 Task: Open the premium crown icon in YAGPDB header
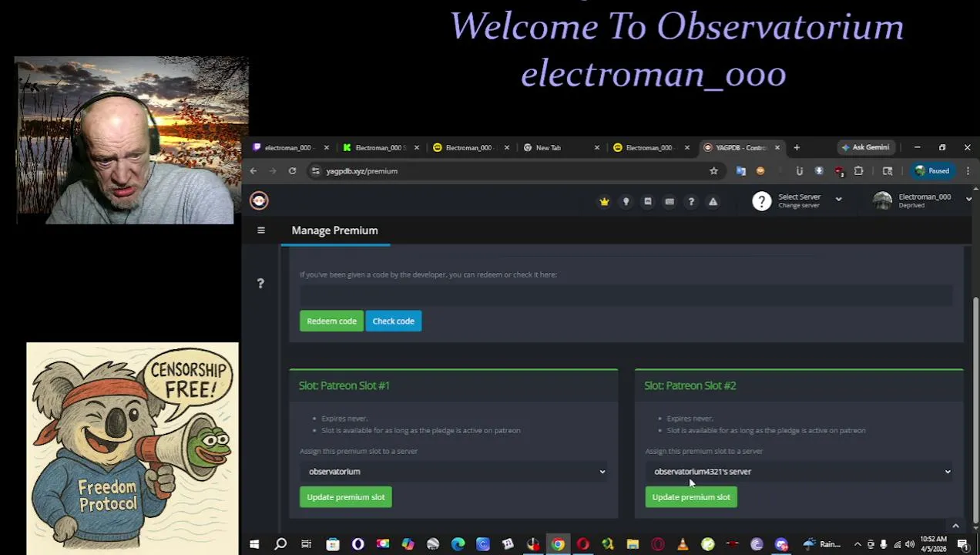pos(604,202)
